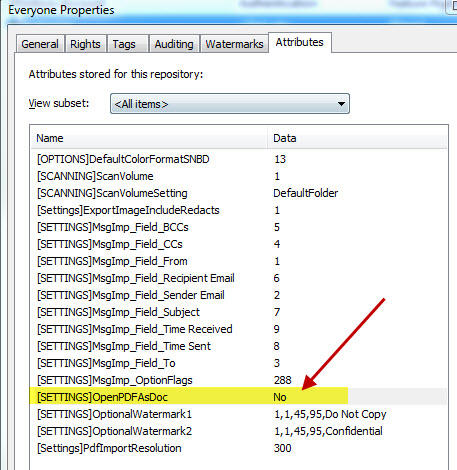Select the Attributes tab

click(299, 42)
